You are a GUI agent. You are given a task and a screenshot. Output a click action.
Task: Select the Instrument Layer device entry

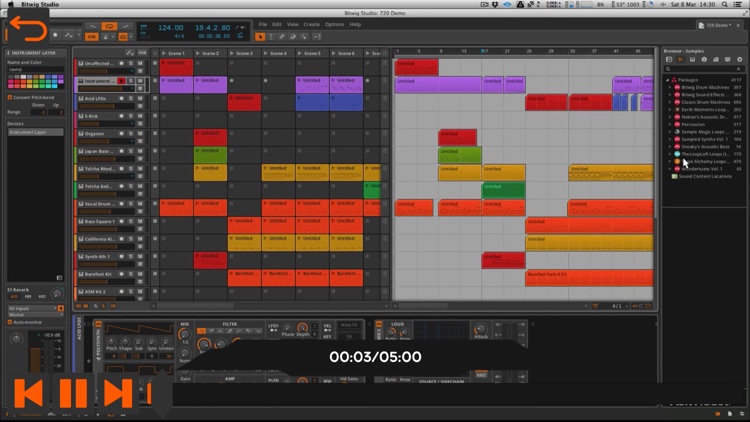pos(35,132)
